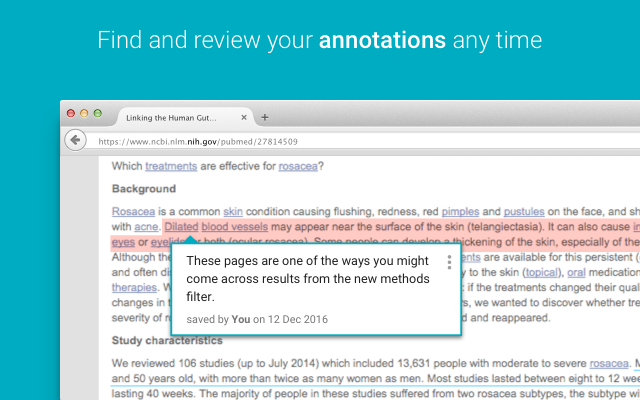This screenshot has height=400, width=640.
Task: Open the Rosacea link starting the paragraph
Action: pyautogui.click(x=133, y=211)
